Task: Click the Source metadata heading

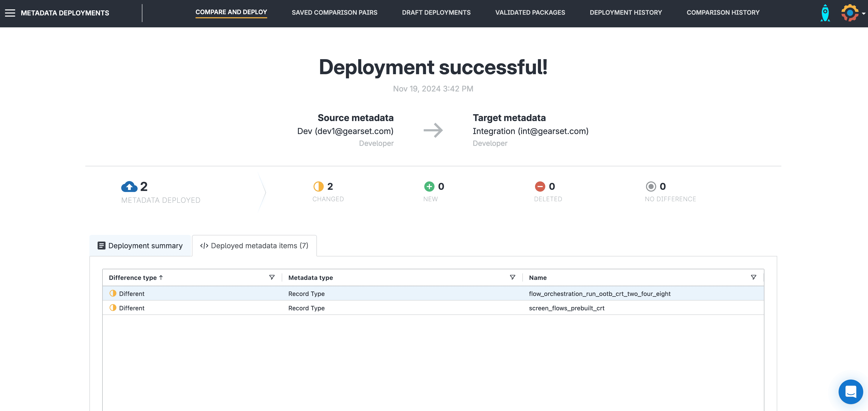Action: (356, 118)
